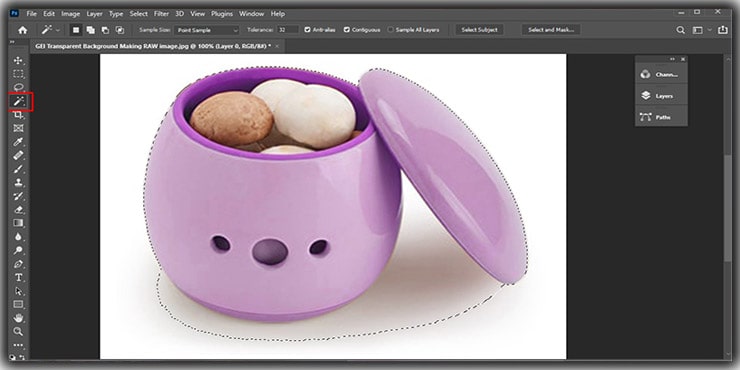Select the Gradient tool

click(x=18, y=223)
